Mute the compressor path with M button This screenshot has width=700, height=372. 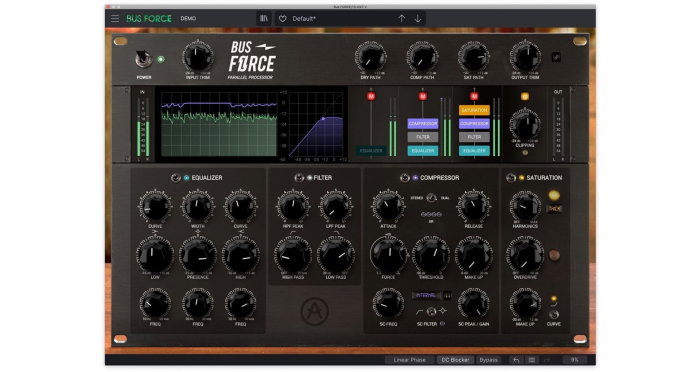pyautogui.click(x=423, y=96)
